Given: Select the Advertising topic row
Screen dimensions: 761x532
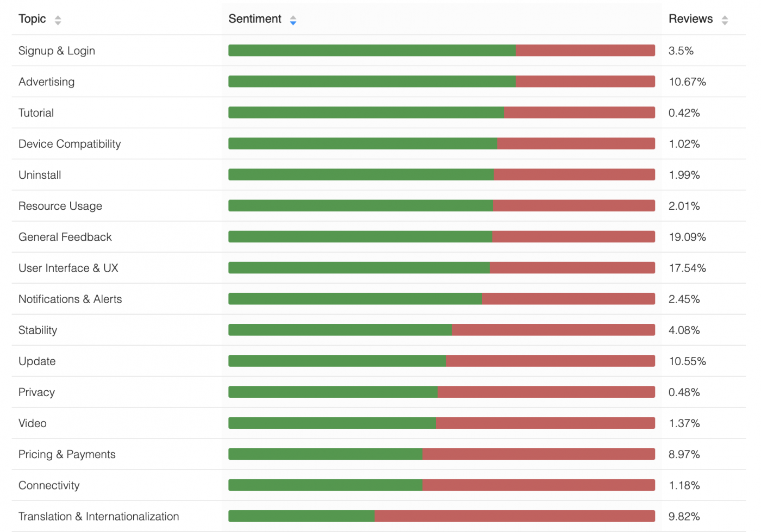Looking at the screenshot, I should click(x=47, y=82).
